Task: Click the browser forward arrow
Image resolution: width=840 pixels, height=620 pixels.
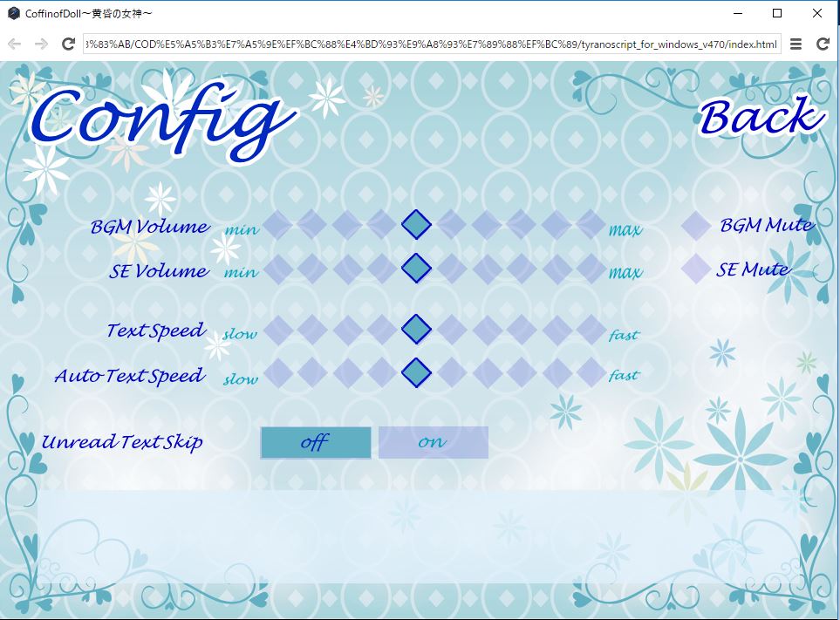Action: tap(41, 44)
